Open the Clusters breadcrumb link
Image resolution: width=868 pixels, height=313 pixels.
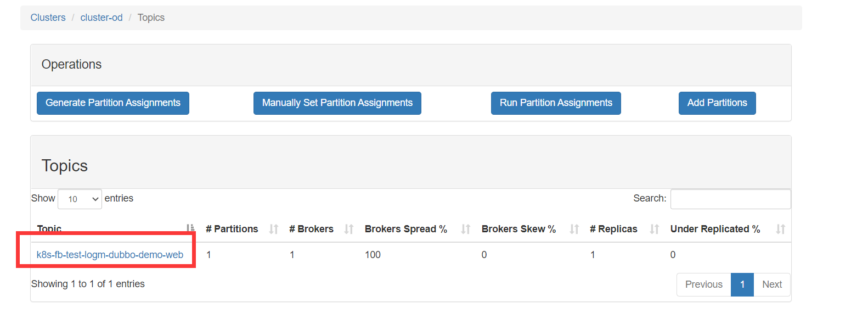tap(48, 18)
